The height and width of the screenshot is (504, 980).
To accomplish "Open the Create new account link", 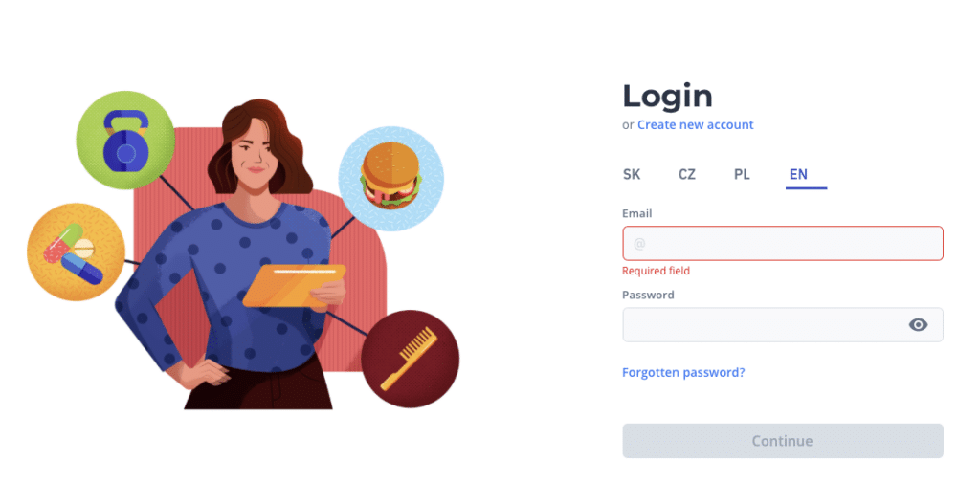I will tap(695, 125).
